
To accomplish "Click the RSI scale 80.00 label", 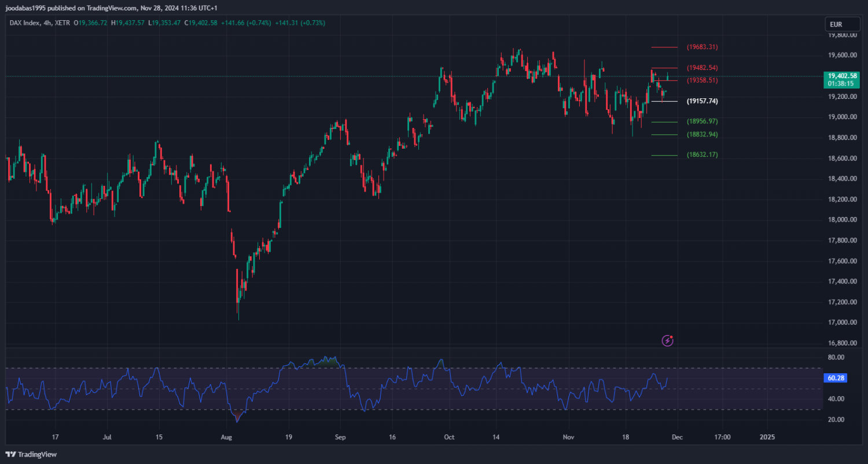I will pyautogui.click(x=836, y=358).
